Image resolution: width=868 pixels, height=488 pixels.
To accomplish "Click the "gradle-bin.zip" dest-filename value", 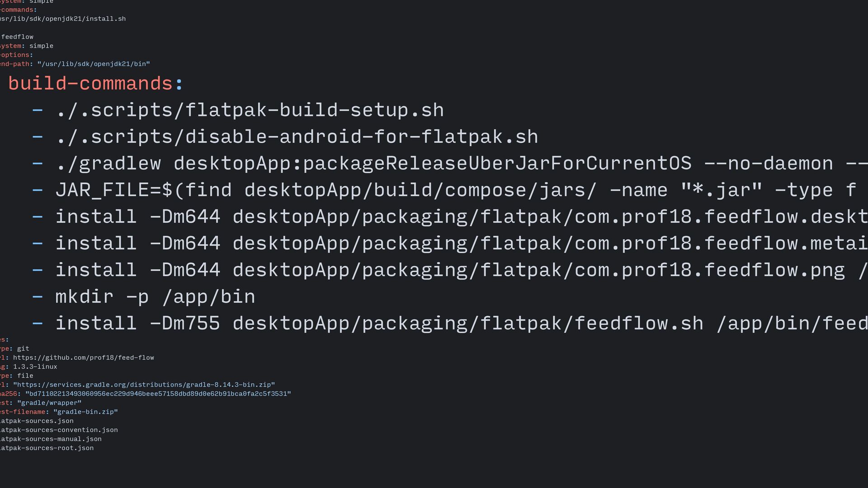I will click(85, 412).
